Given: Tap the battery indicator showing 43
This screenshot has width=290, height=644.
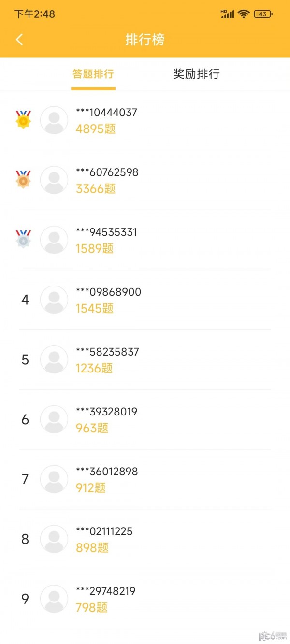Looking at the screenshot, I should pos(263,14).
